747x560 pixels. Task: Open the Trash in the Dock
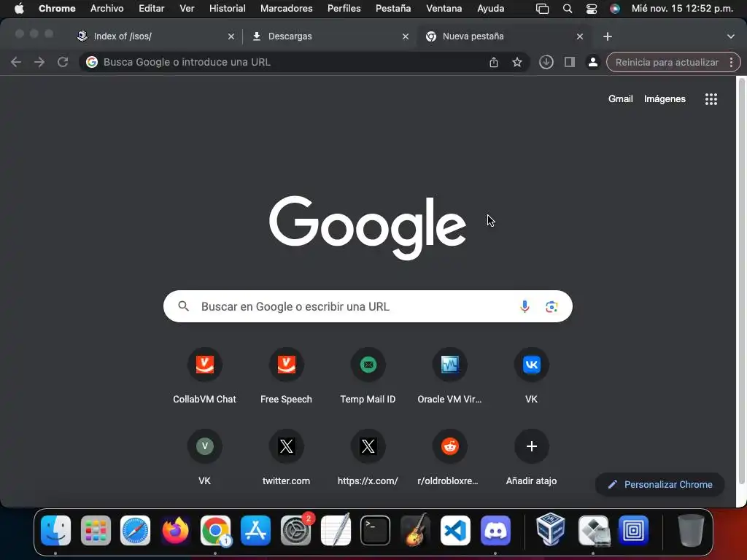tap(691, 530)
